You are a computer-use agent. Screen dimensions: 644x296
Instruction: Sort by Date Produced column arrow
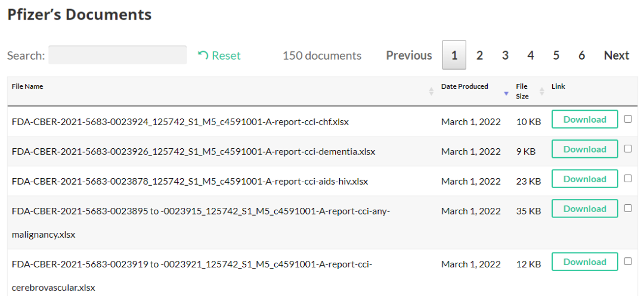506,94
